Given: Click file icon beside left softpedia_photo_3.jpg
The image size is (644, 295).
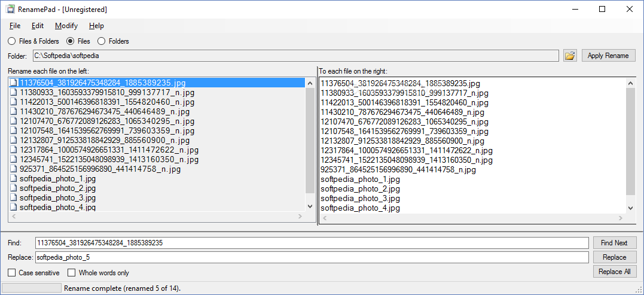Looking at the screenshot, I should coord(14,197).
